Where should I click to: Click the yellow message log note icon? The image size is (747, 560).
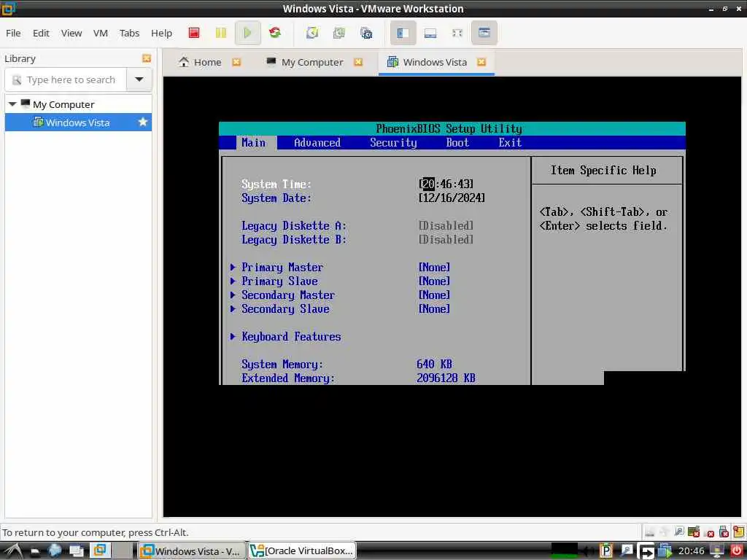pos(739,531)
